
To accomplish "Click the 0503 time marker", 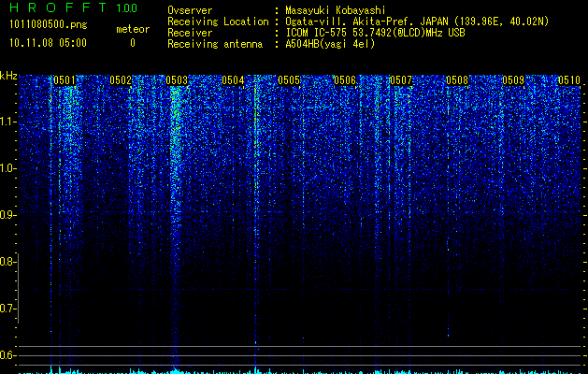I will [x=177, y=80].
